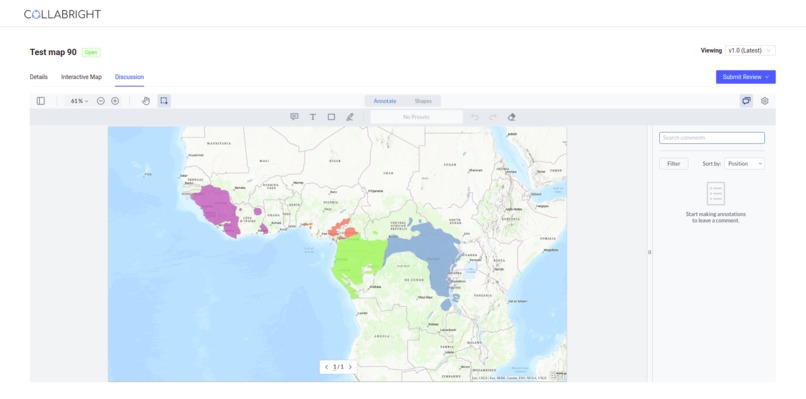Click the Test map 90 title

tap(53, 52)
